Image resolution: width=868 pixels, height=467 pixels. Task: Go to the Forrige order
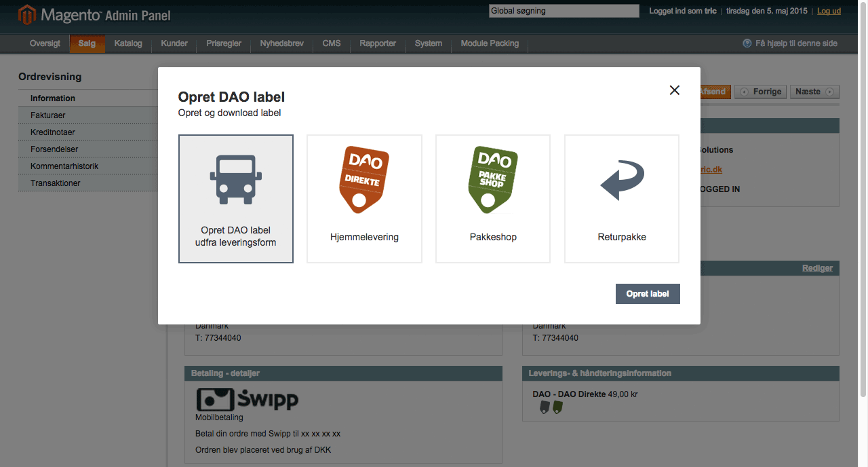coord(761,92)
